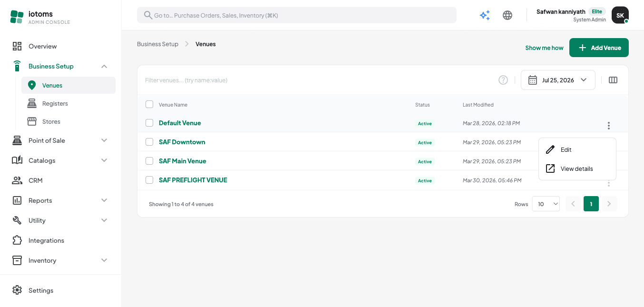Check the SAF Main Venue checkbox
644x307 pixels.
pos(149,161)
